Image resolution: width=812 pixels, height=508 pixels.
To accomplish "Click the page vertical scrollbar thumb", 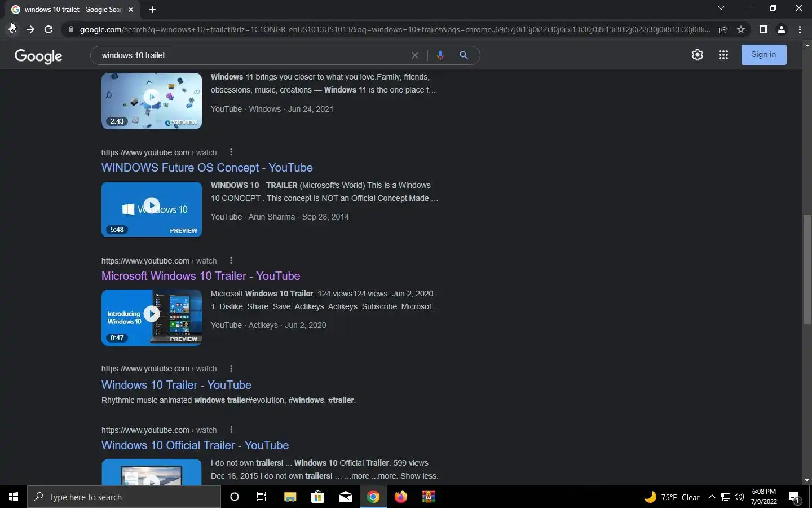I will 807,269.
